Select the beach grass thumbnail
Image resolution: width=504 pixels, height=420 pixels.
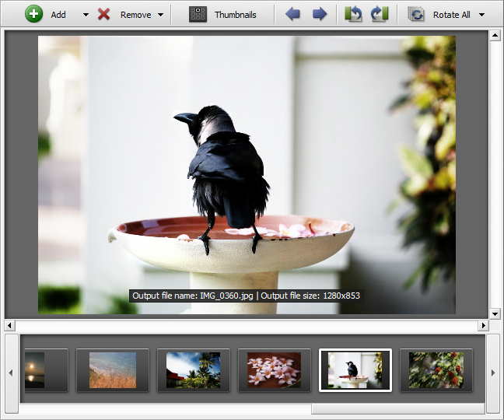(x=113, y=370)
